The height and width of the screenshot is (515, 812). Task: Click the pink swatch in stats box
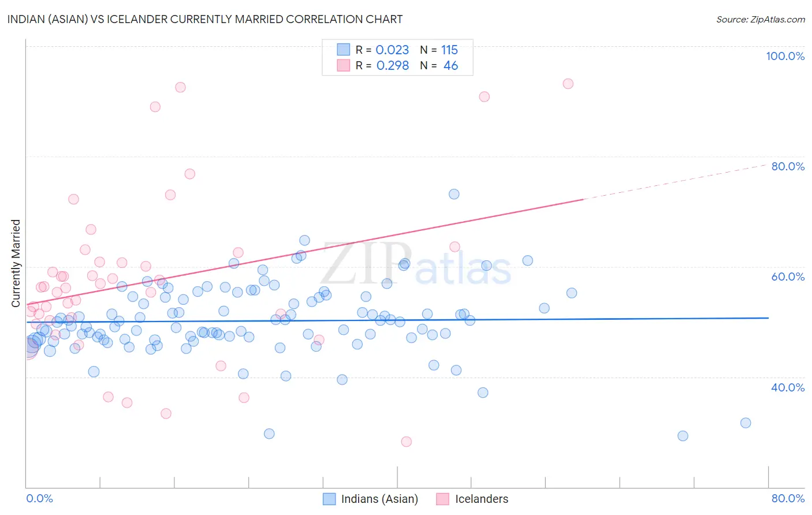coord(344,65)
